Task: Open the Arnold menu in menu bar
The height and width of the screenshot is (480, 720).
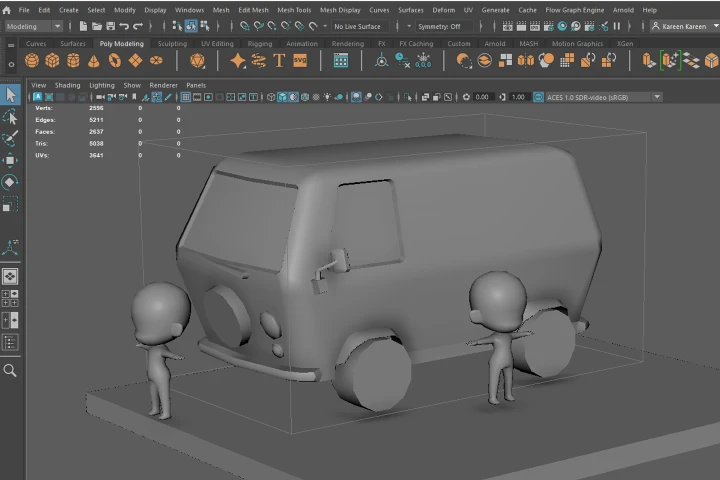Action: (x=623, y=10)
